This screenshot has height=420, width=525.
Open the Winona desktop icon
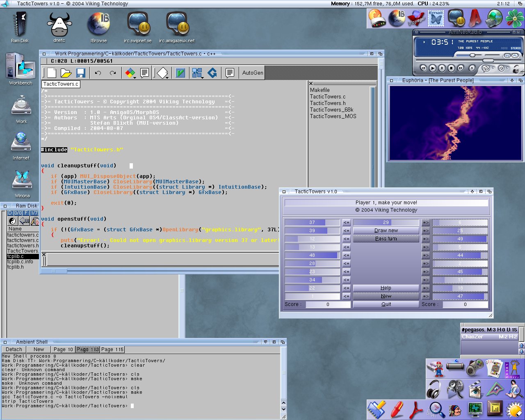pos(22,184)
